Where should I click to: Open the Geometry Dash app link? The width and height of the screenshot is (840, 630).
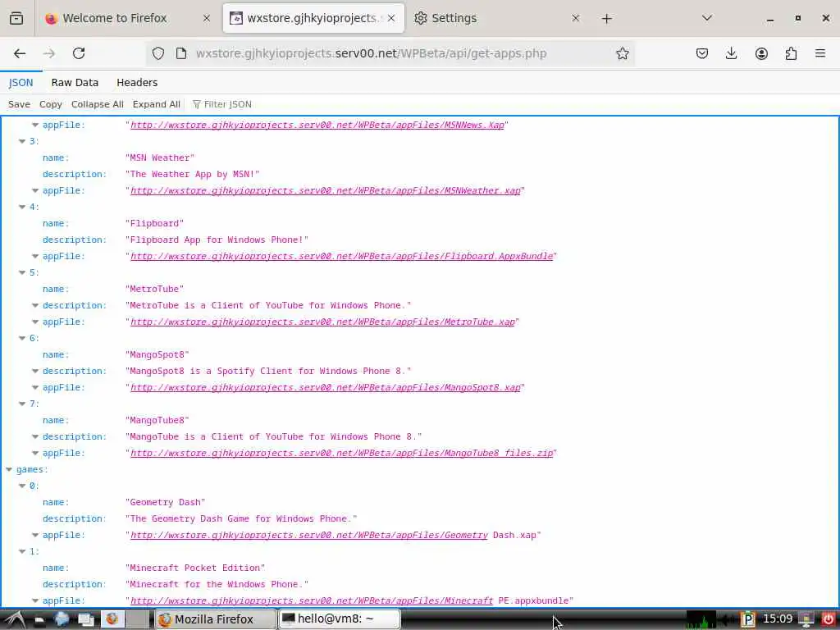click(309, 535)
